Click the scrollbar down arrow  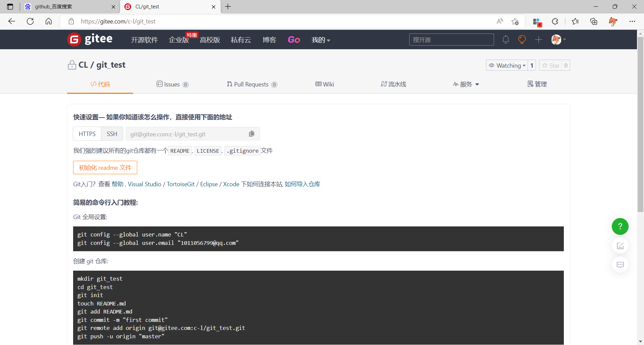[x=640, y=342]
